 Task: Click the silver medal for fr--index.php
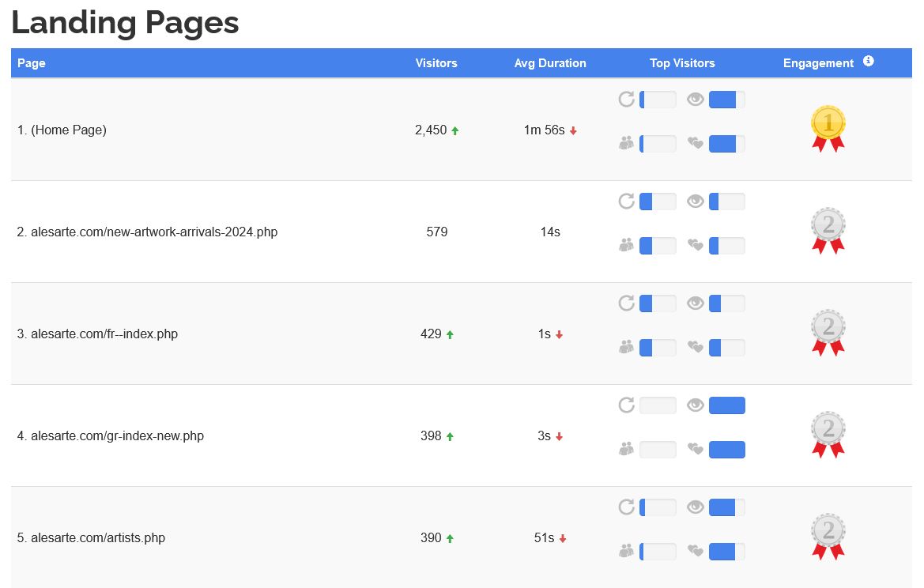pyautogui.click(x=828, y=332)
